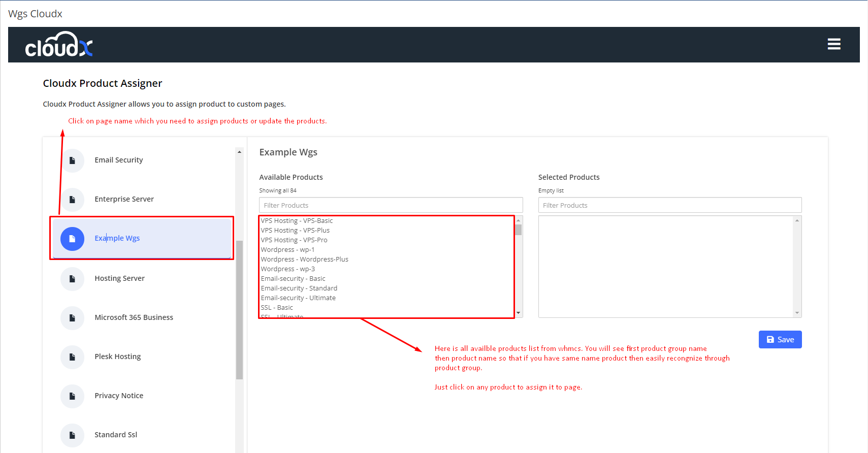Screen dimensions: 868x453
Task: Click the Available Products filter field
Action: coord(390,205)
